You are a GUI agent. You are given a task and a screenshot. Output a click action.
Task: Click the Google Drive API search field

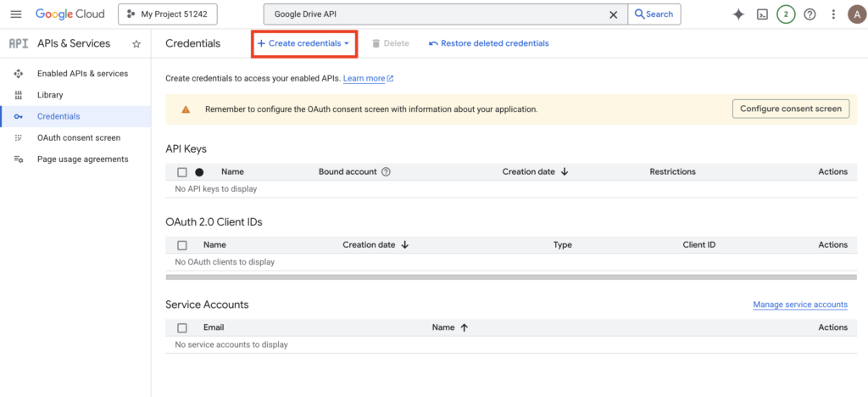coord(437,14)
